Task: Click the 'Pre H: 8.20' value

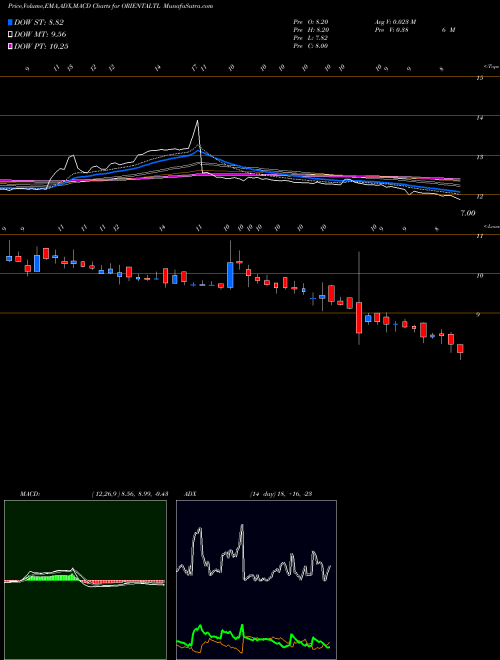Action: (x=311, y=30)
